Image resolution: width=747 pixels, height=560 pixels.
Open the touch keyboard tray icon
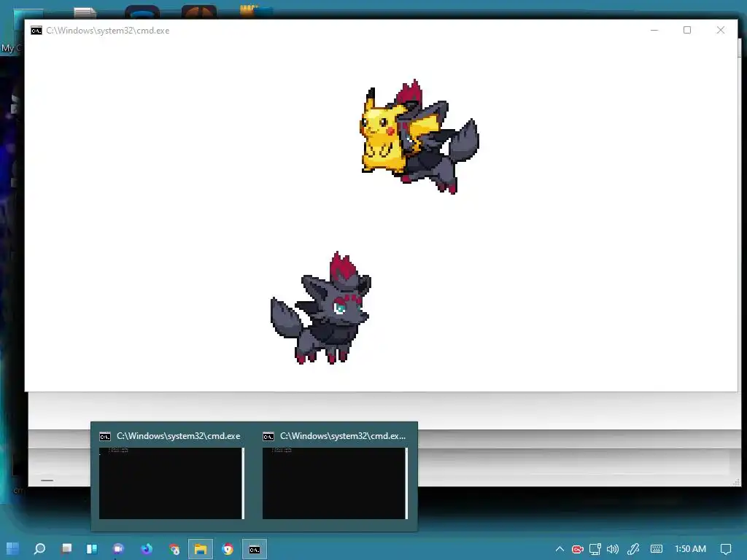point(657,549)
